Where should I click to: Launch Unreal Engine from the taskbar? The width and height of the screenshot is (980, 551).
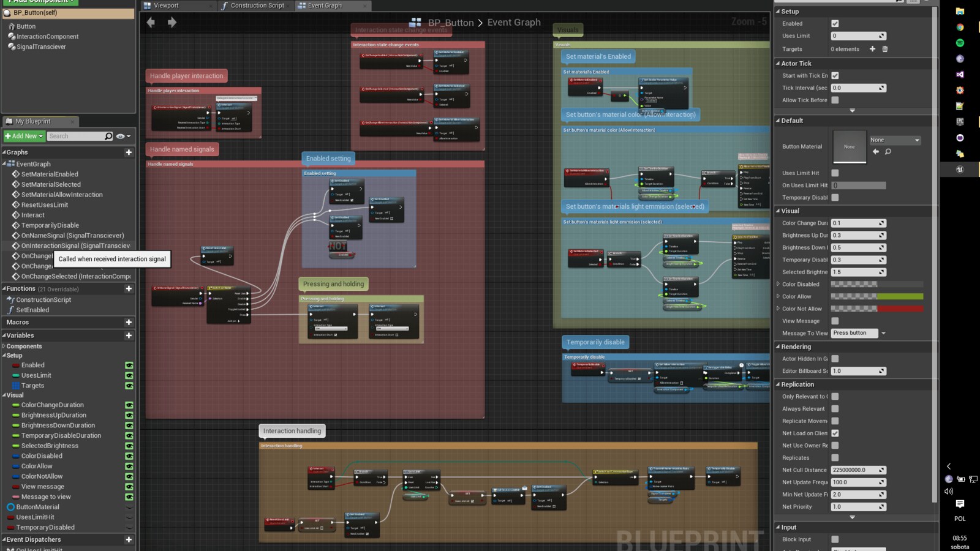960,169
